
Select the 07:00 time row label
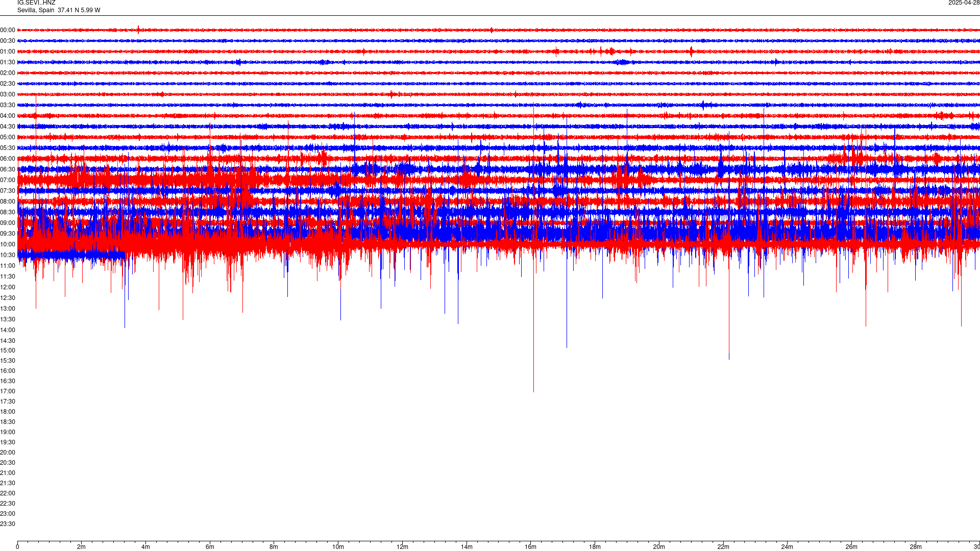click(x=8, y=180)
